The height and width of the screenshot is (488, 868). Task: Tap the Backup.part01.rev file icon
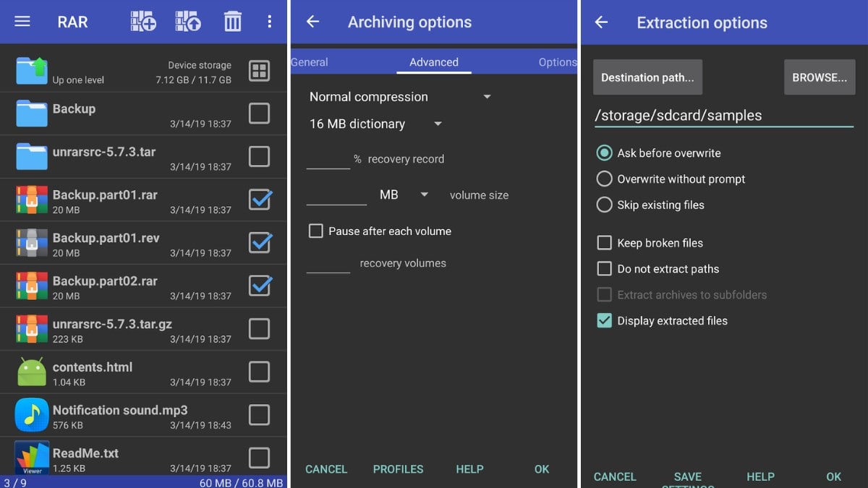pyautogui.click(x=32, y=243)
